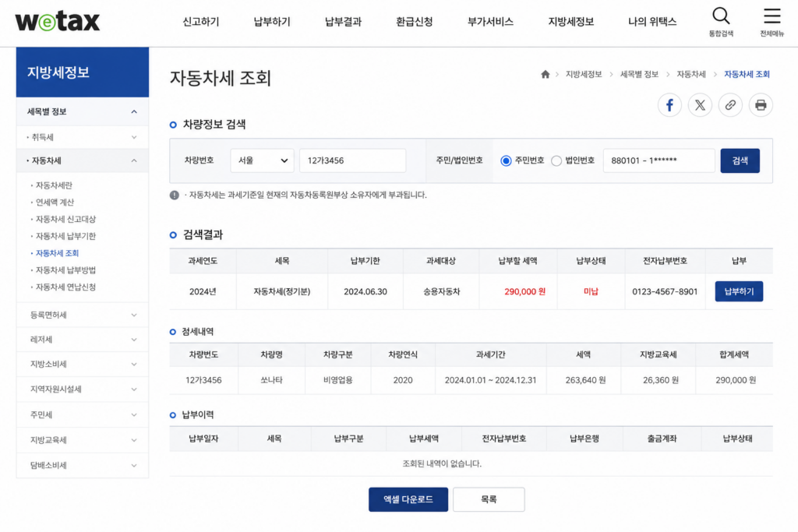
Task: Open the 나의 위택스 top menu
Action: pos(652,22)
